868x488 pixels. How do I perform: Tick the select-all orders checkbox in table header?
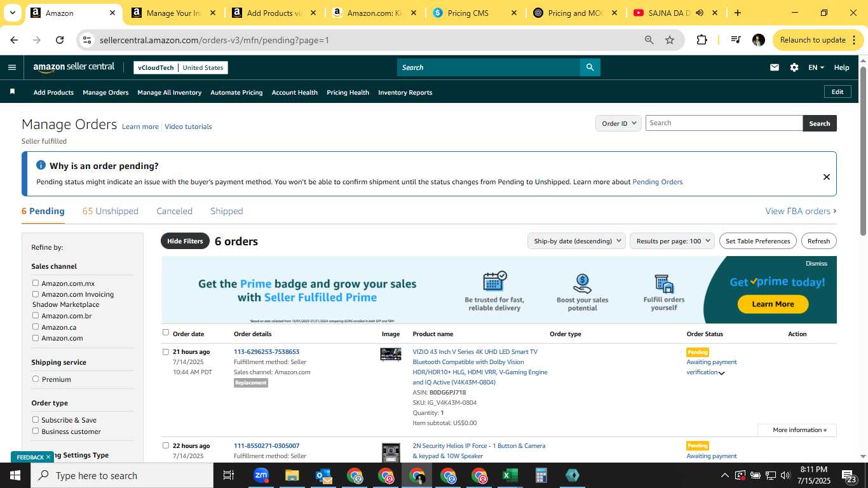point(166,332)
